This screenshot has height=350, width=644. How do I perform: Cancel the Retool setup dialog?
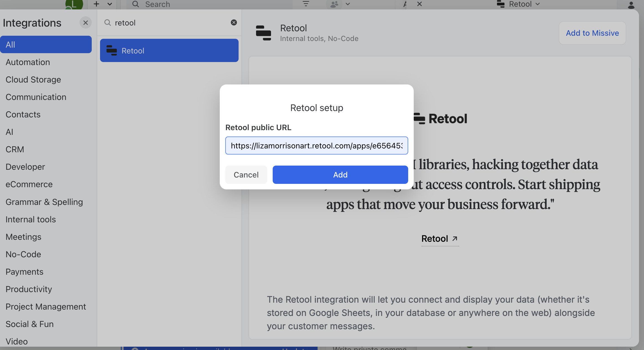coord(246,175)
